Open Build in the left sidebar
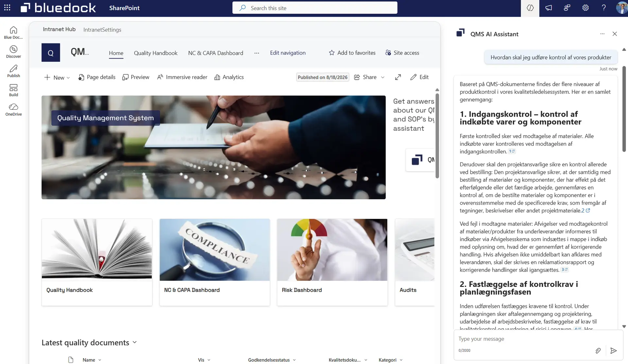 pos(13,90)
